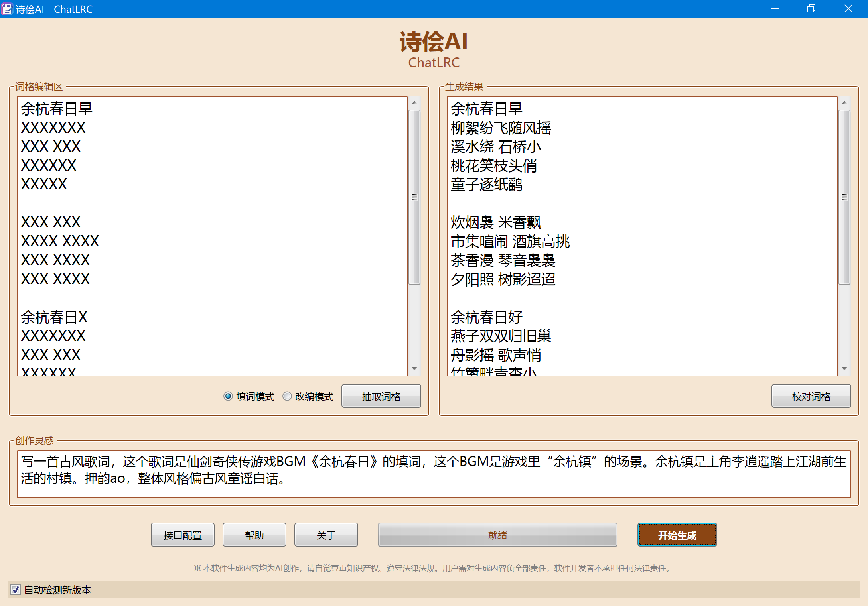Click the line 桃花笑枝头俏 in results
Image resolution: width=868 pixels, height=606 pixels.
point(494,166)
